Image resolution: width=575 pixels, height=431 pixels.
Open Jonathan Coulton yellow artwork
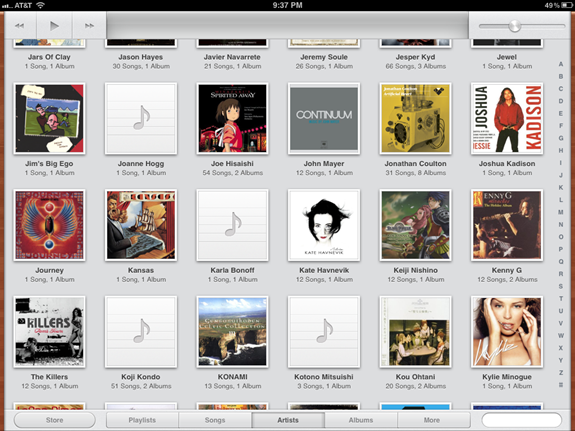pyautogui.click(x=415, y=118)
